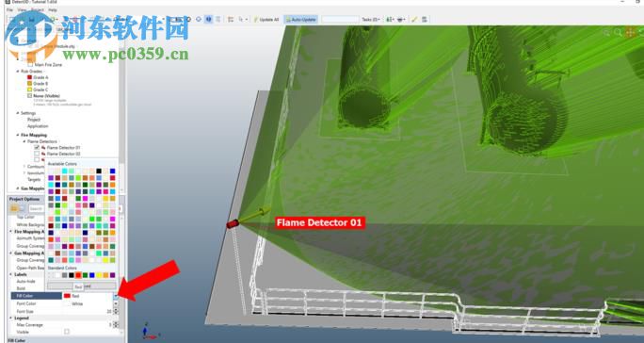Click the alphabetical sort icon in Project Options

point(23,208)
